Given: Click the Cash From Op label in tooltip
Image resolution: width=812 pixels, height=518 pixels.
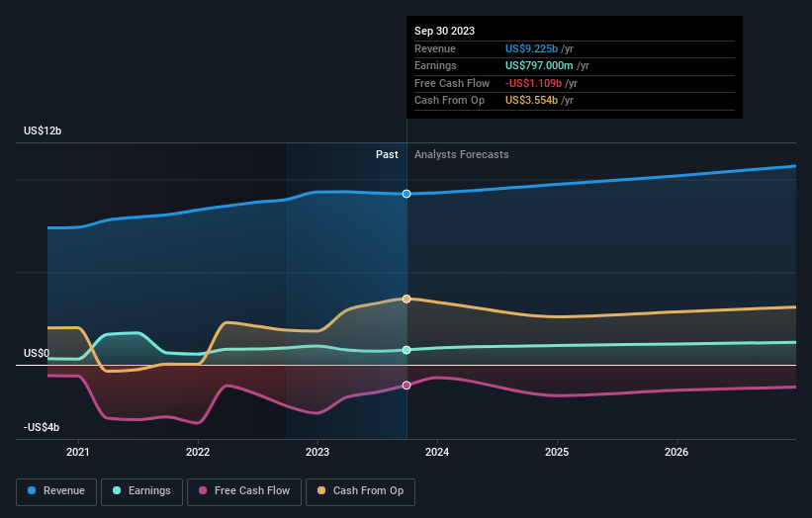Looking at the screenshot, I should point(449,101).
